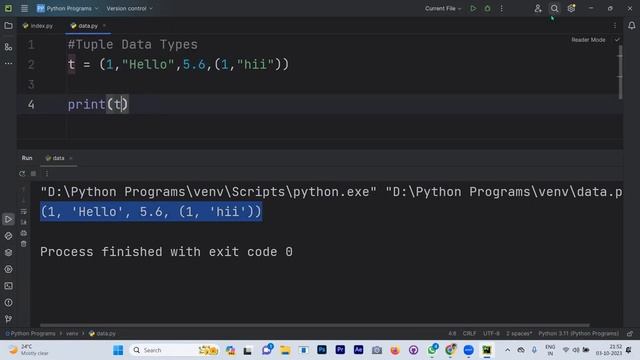Open notifications bell
Screen dimensions: 640x360
click(631, 26)
